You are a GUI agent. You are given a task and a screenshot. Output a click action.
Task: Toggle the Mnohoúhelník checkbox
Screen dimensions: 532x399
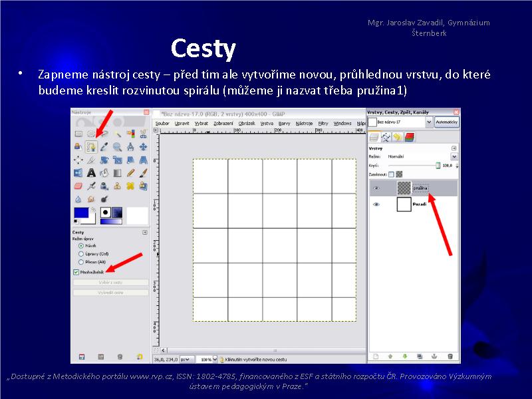76,272
